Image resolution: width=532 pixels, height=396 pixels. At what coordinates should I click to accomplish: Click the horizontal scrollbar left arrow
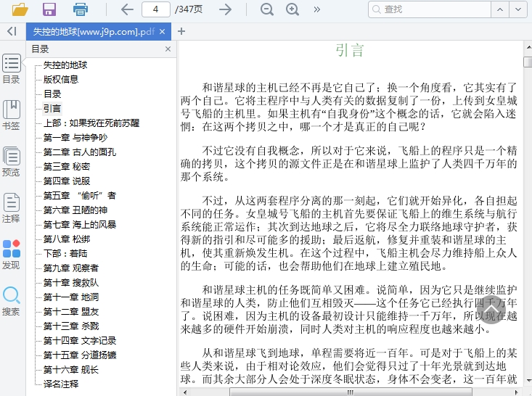point(184,392)
